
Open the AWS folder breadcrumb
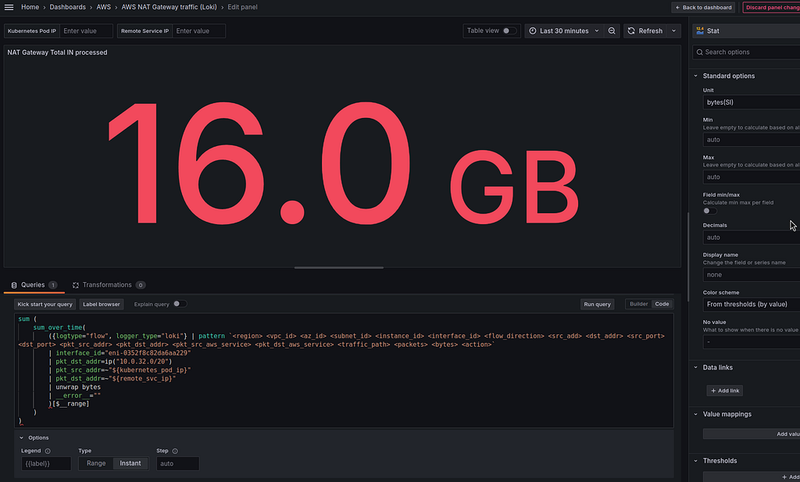coord(104,7)
